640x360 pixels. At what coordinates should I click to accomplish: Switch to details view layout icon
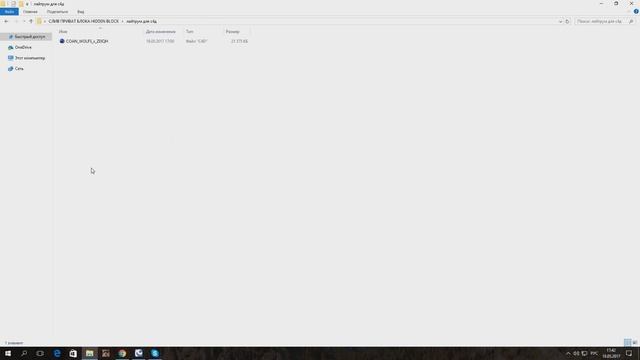(628, 342)
